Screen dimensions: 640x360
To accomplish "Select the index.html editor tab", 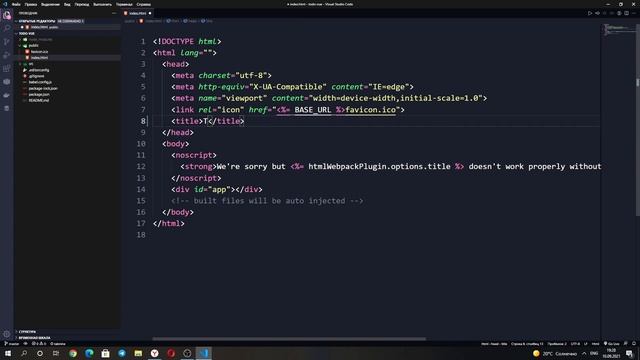I will pos(138,13).
